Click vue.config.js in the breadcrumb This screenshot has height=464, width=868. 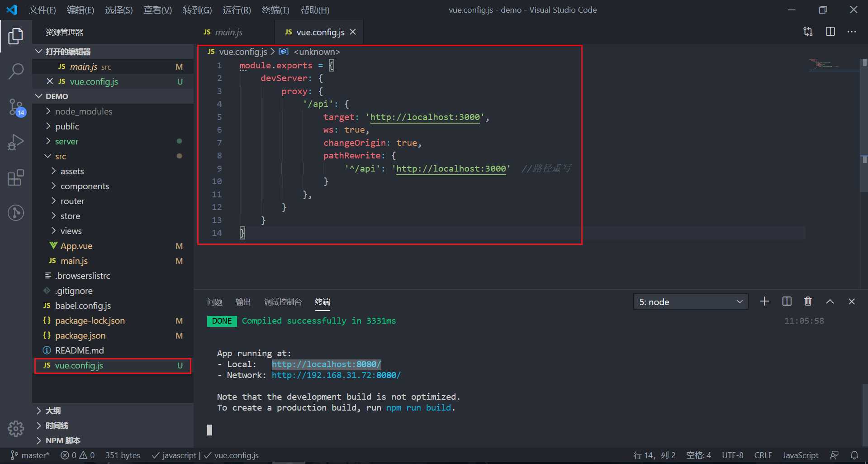tap(243, 52)
